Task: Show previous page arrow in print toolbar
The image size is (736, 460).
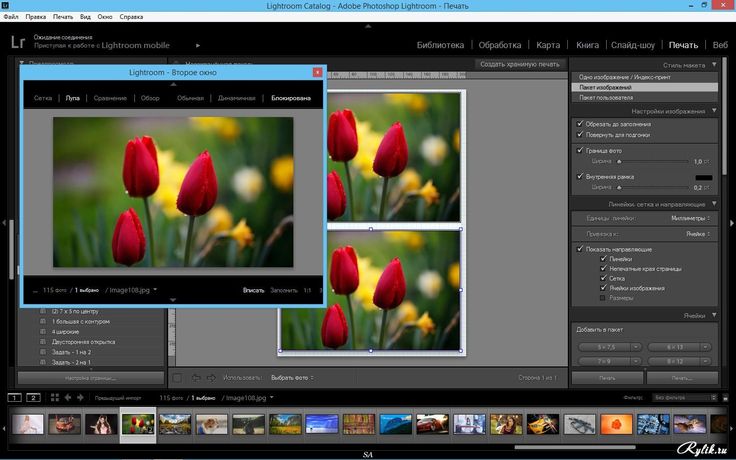Action: 196,378
